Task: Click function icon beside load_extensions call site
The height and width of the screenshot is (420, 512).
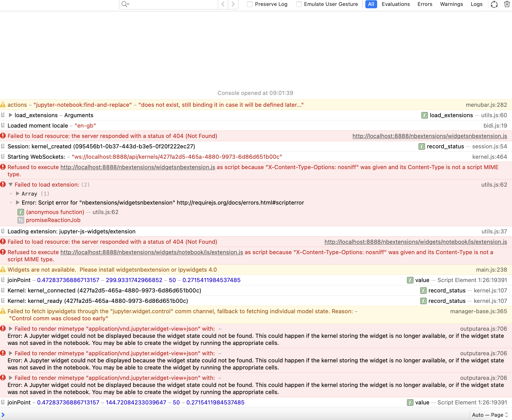Action: 424,116
